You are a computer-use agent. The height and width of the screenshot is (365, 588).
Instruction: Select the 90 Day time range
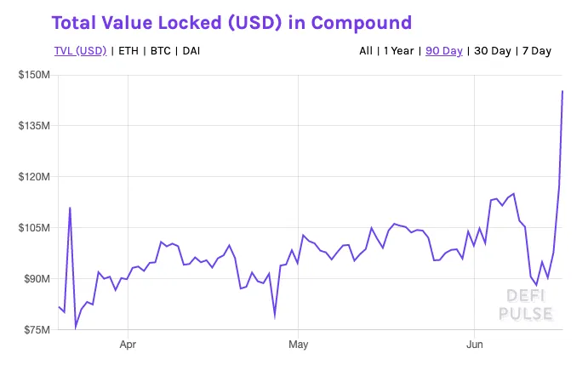(x=444, y=51)
